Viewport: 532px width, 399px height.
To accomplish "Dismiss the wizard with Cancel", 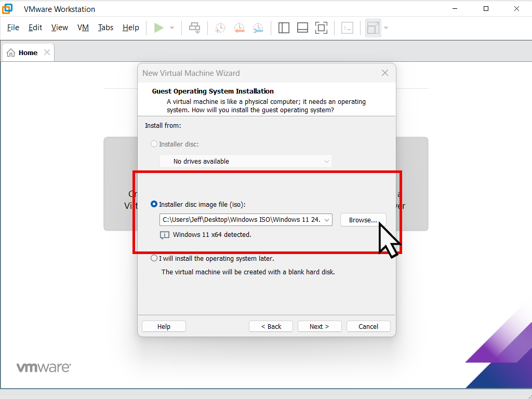I will [x=368, y=326].
